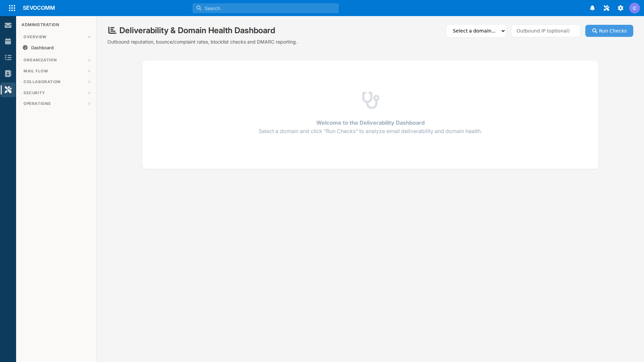Expand the Organization section

click(56, 60)
